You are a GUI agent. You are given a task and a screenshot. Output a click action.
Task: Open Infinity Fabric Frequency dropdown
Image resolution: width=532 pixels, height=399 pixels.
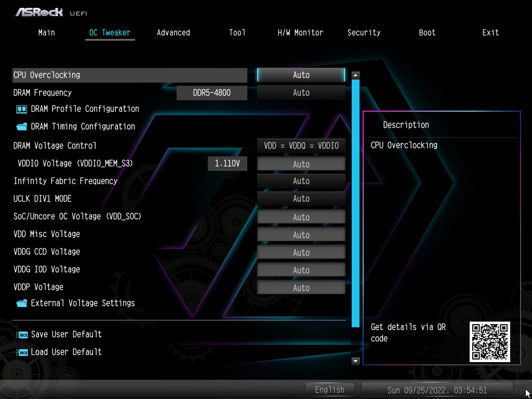pyautogui.click(x=301, y=181)
